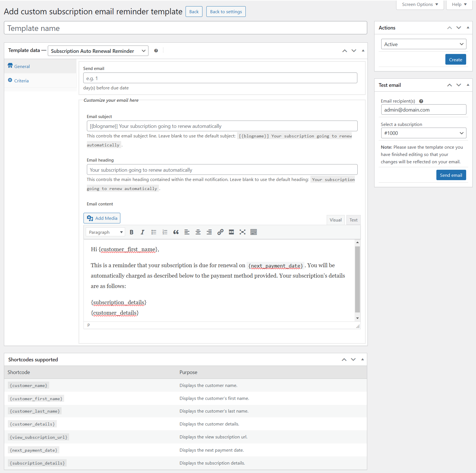Center align the email content text
Viewport: 476px width, 473px height.
[x=198, y=232]
